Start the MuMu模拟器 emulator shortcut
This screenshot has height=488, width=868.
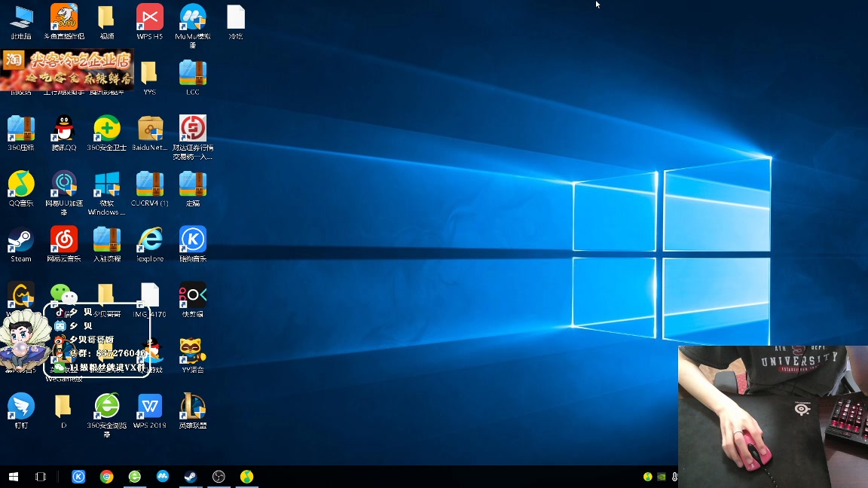[193, 26]
